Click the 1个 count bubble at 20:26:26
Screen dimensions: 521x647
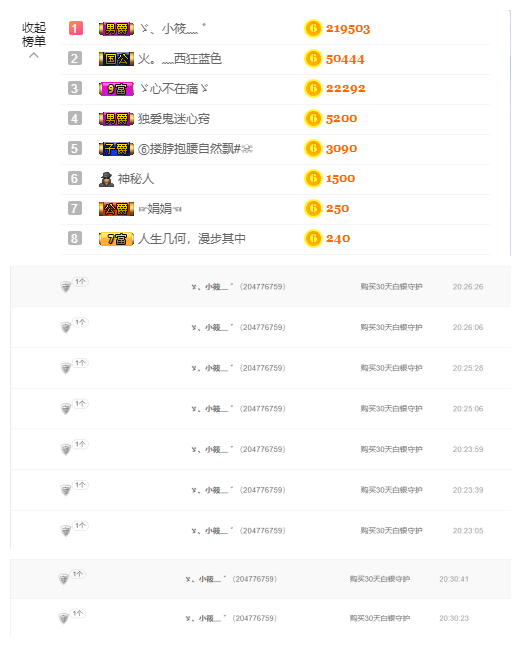80,281
